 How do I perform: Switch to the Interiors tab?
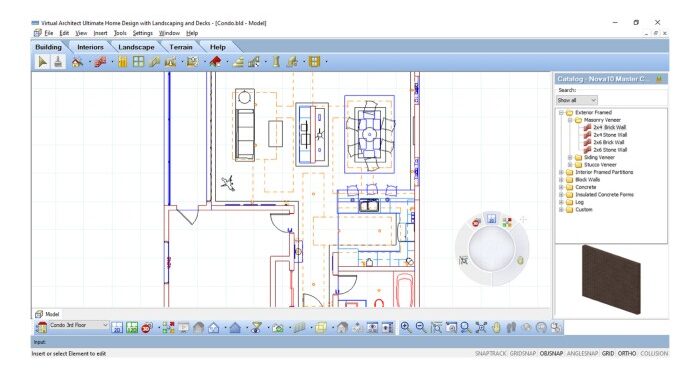90,47
